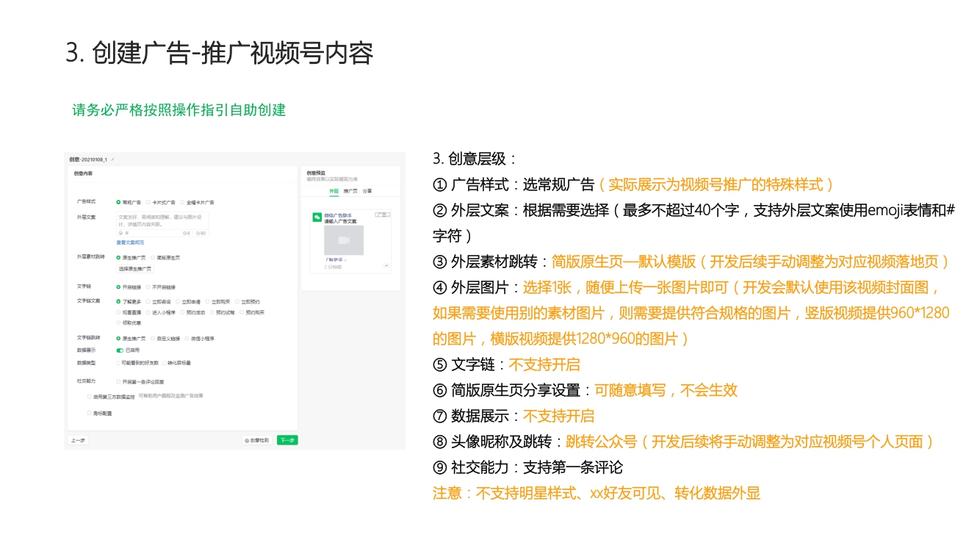The width and height of the screenshot is (980, 551).
Task: Click the video placeholder in ad preview
Action: coord(344,240)
